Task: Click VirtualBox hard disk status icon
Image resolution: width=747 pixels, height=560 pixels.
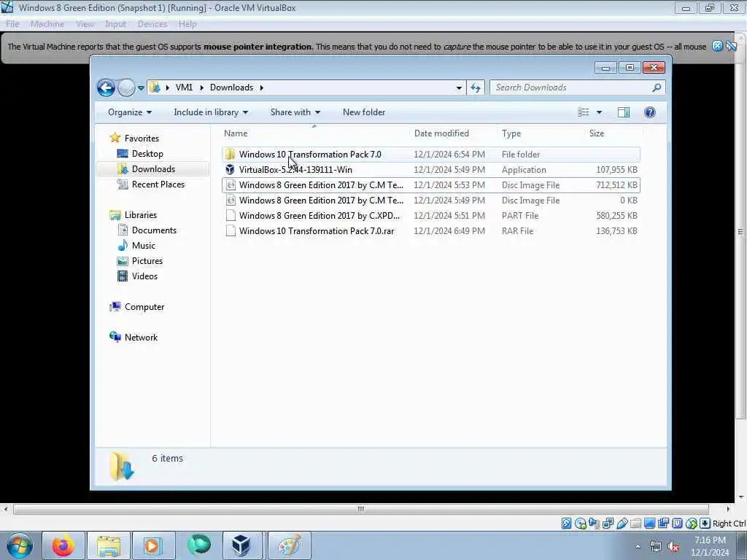Action: coord(566,524)
